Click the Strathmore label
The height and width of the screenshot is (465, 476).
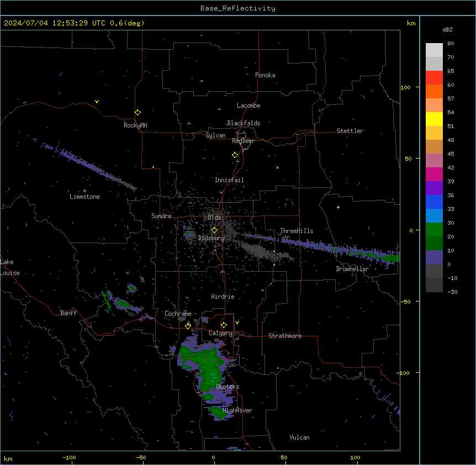(x=285, y=336)
